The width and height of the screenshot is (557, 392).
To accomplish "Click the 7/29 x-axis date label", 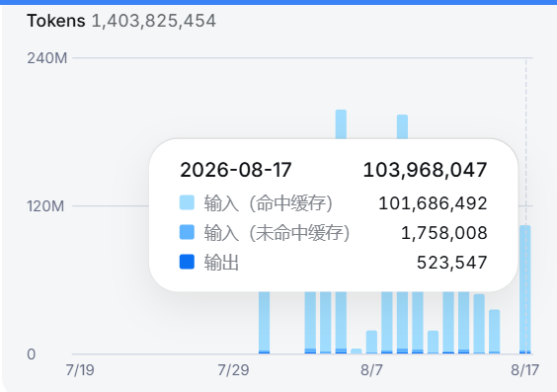I will pos(233,370).
